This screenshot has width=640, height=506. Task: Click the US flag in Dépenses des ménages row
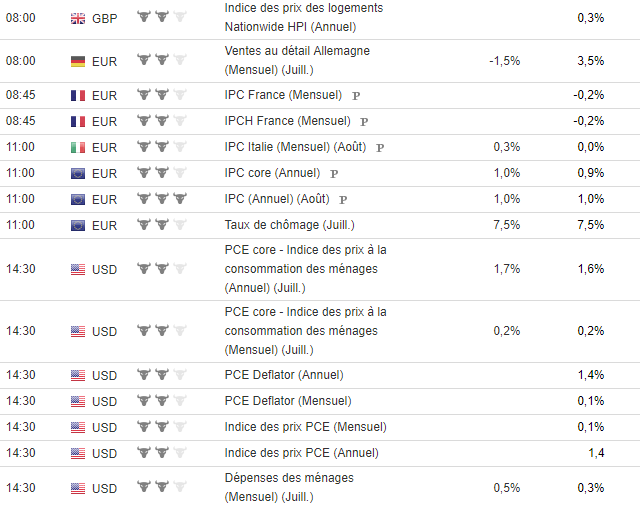point(78,488)
